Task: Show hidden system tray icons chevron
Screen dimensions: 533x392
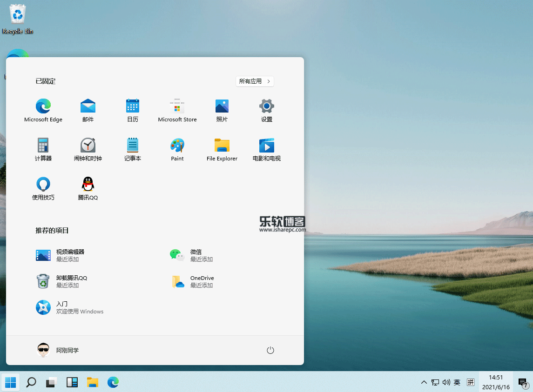Action: tap(424, 382)
